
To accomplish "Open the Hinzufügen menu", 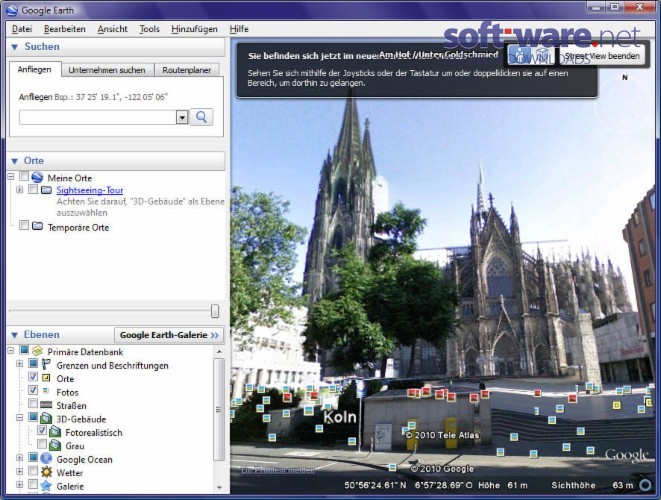I will point(194,29).
